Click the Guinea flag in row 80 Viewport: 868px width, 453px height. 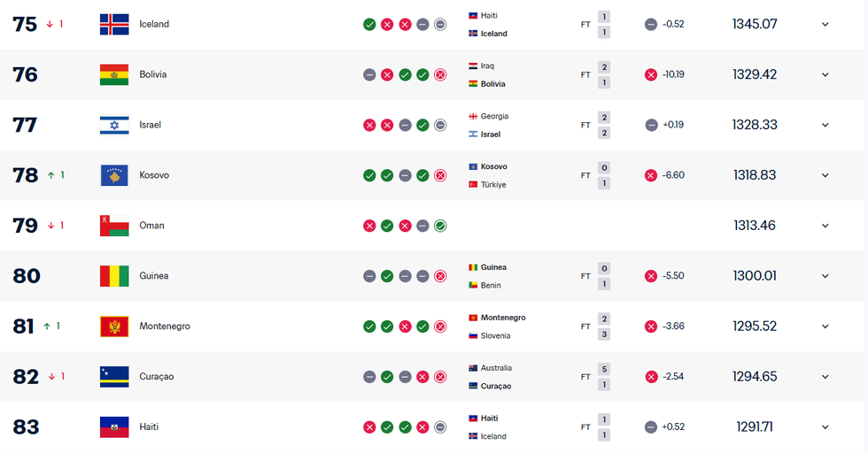coord(114,276)
